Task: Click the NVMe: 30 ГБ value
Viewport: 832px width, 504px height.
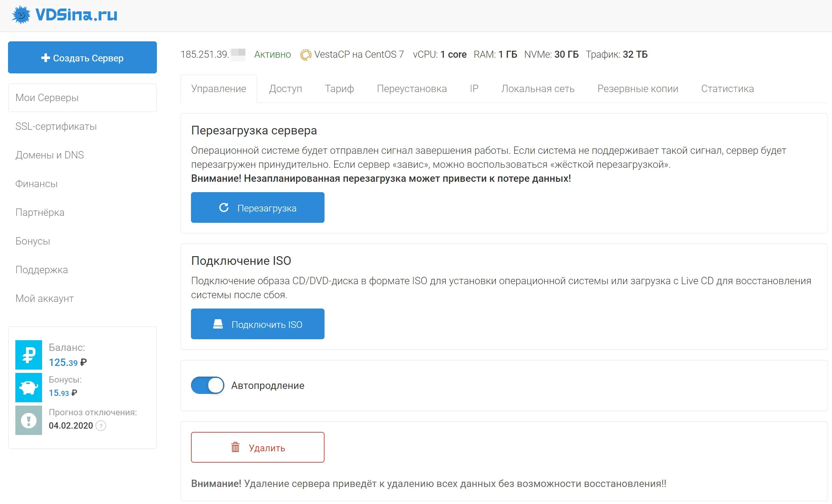Action: pyautogui.click(x=552, y=55)
